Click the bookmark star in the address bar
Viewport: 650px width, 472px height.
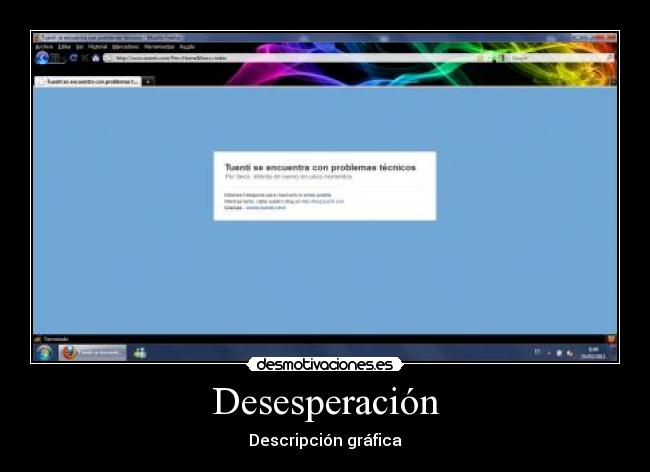(480, 58)
